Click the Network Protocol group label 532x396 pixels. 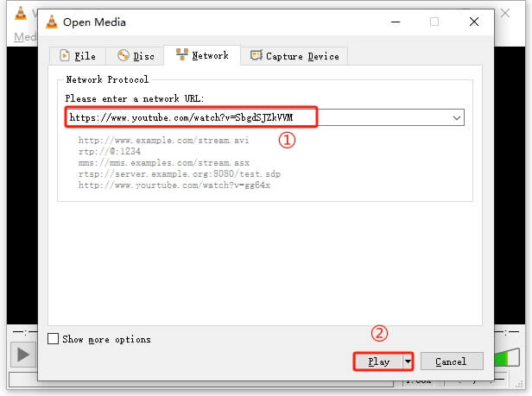(x=107, y=79)
